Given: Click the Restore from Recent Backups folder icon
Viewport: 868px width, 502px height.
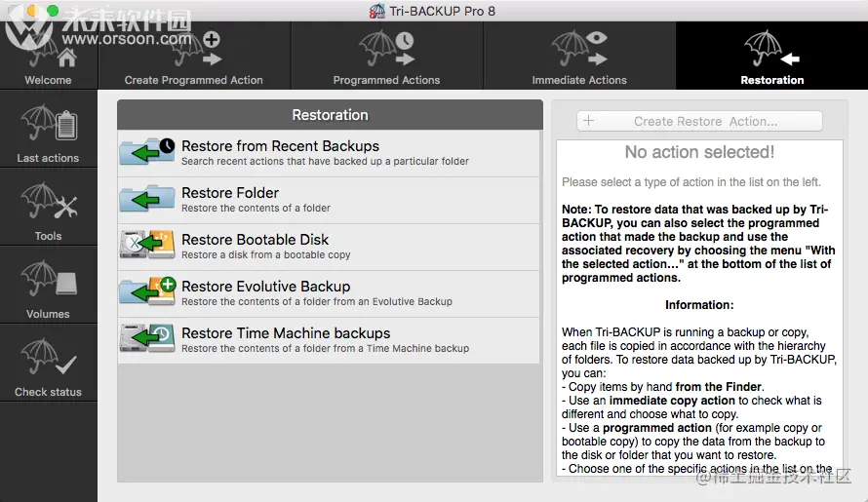Looking at the screenshot, I should click(147, 152).
